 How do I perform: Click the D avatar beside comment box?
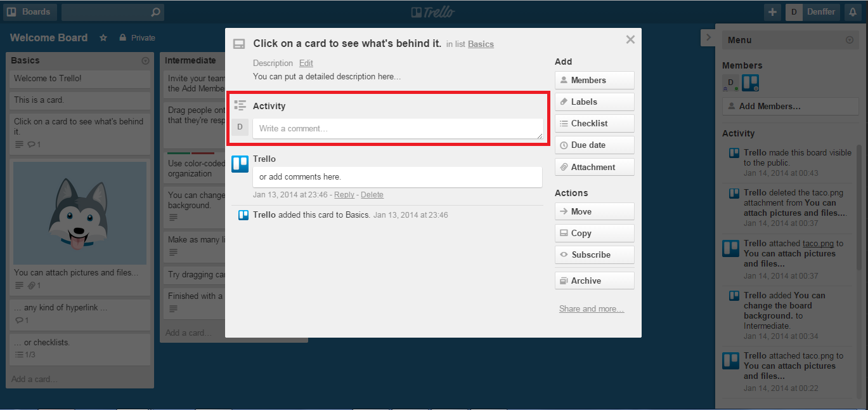(x=240, y=127)
